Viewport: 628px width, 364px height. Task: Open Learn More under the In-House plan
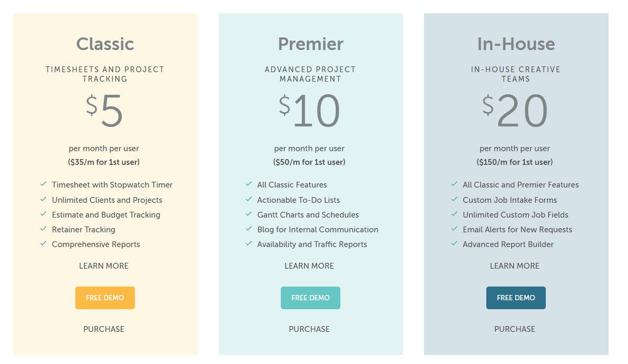(x=515, y=266)
